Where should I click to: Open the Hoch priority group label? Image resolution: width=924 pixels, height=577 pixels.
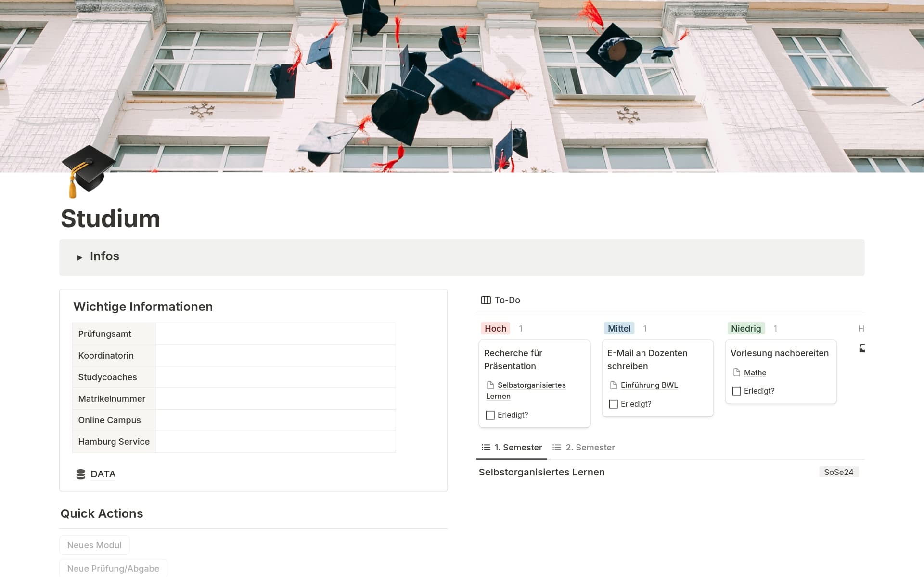pyautogui.click(x=495, y=329)
